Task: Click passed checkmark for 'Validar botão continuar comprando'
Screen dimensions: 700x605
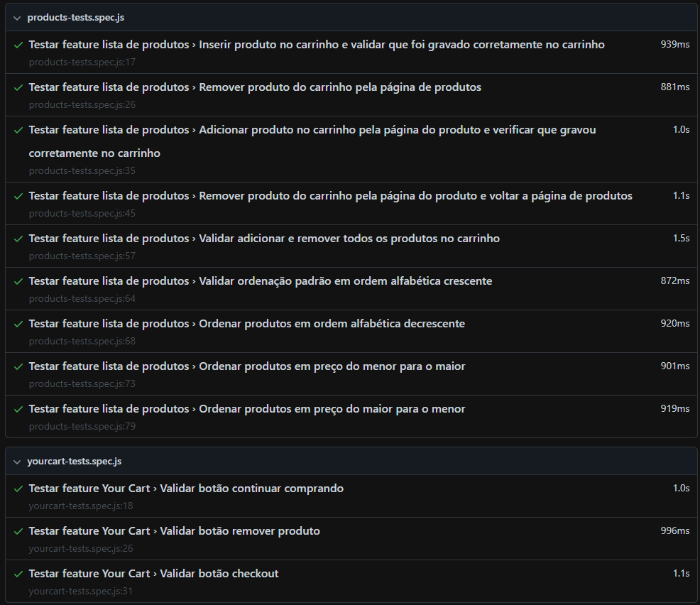Action: tap(18, 489)
